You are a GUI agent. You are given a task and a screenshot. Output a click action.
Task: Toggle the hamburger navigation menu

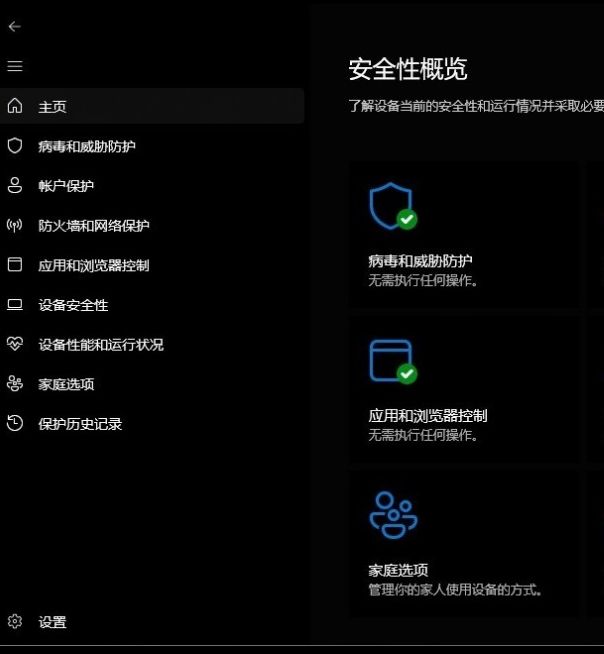pyautogui.click(x=15, y=66)
